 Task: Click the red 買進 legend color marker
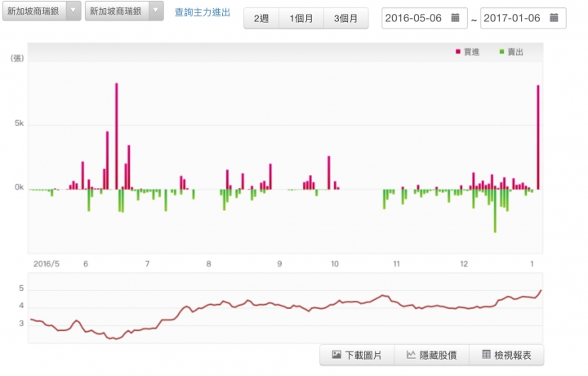(458, 51)
